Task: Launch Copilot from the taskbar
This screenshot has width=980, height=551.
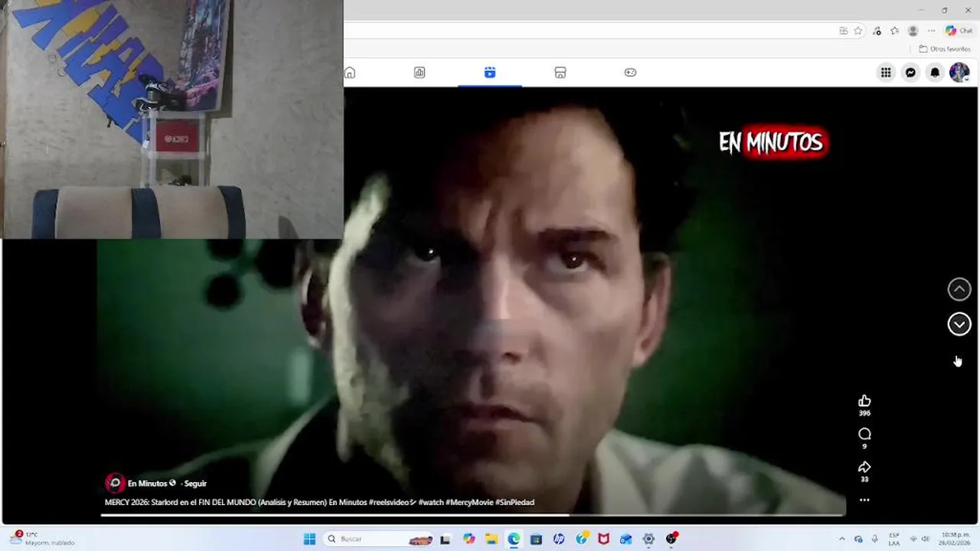Action: 469,539
